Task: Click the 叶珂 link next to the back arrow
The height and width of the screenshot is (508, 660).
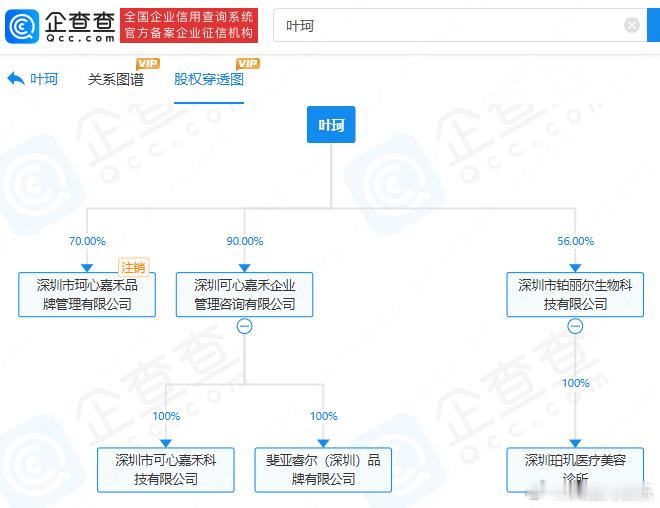Action: [x=44, y=79]
